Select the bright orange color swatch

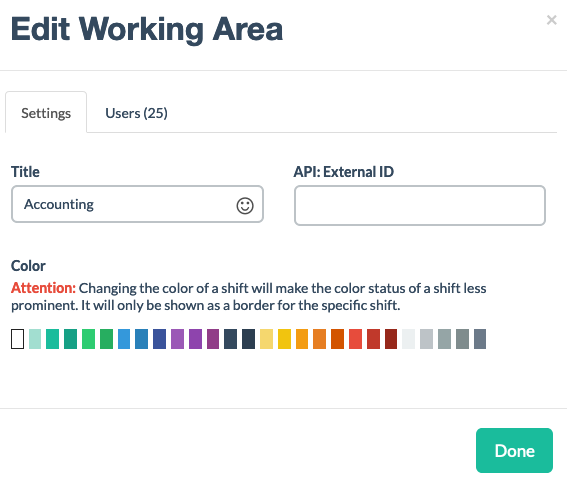coord(302,339)
